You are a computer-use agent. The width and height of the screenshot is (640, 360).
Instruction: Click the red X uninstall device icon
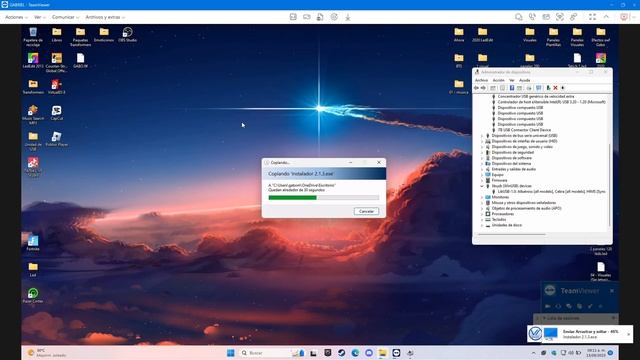(556, 88)
